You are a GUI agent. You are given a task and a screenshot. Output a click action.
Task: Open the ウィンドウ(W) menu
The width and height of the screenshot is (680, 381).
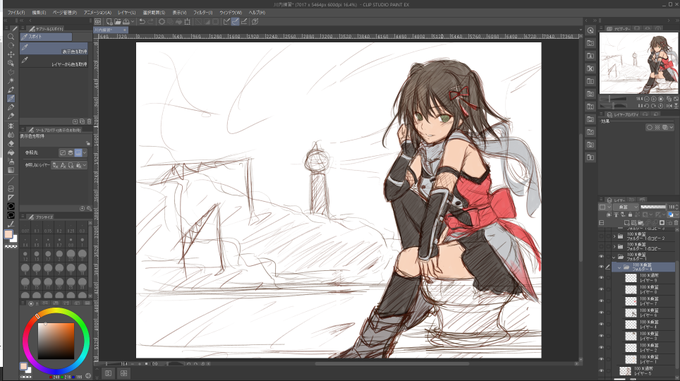(230, 13)
